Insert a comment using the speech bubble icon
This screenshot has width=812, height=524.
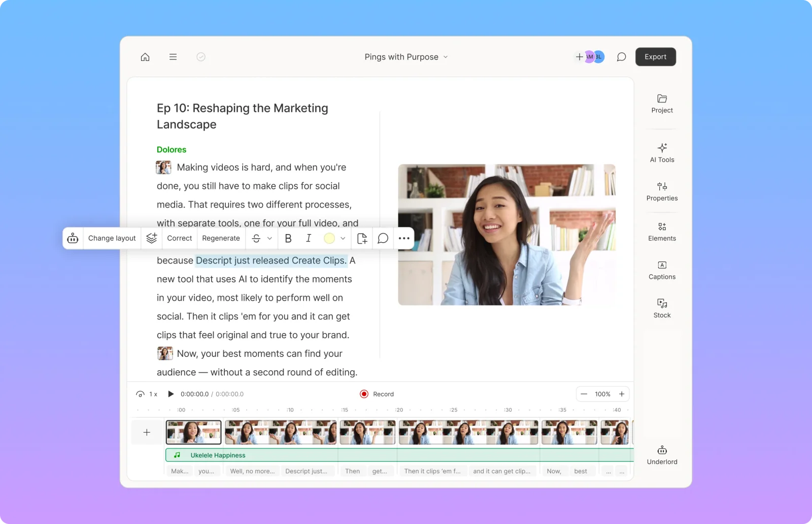383,238
